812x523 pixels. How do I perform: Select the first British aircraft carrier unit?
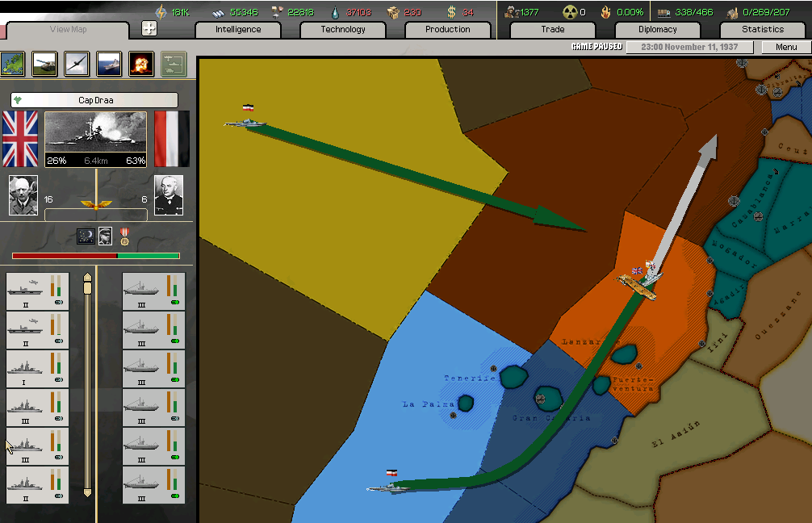37,291
